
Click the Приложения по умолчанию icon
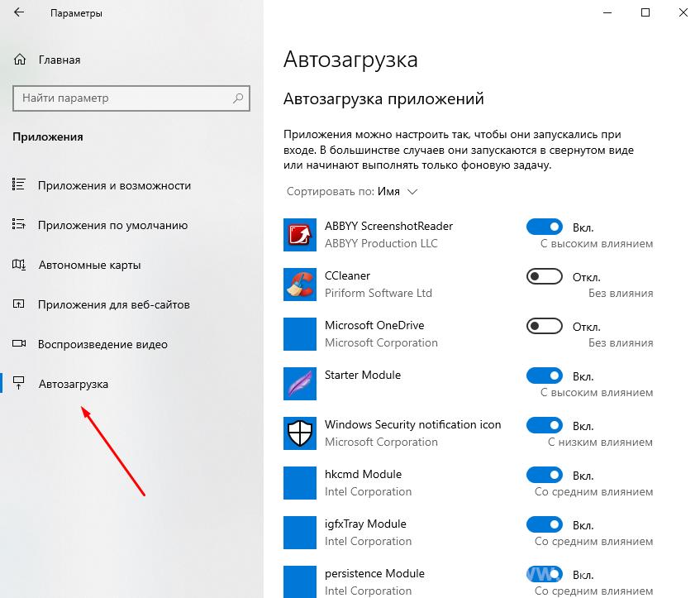pyautogui.click(x=18, y=224)
